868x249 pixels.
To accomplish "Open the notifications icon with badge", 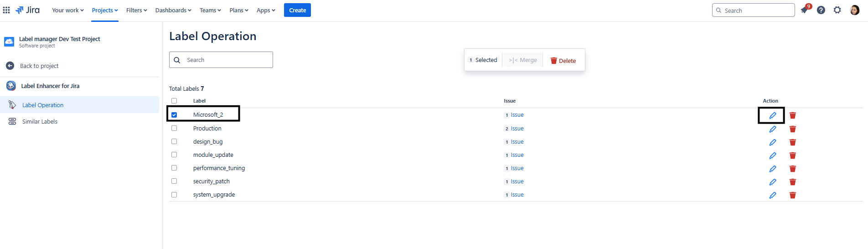I will pos(805,10).
